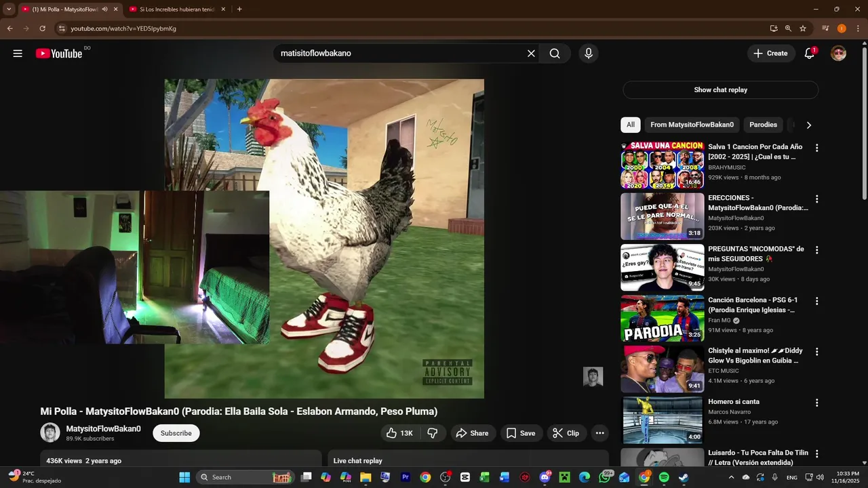
Task: Open options for PREGUNTAS INCOMODAS video
Action: 816,250
